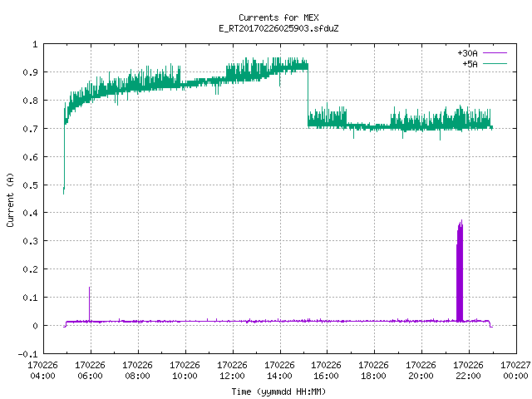Click the x-axis tick label 170226 14:00
The width and height of the screenshot is (532, 399).
point(279,370)
